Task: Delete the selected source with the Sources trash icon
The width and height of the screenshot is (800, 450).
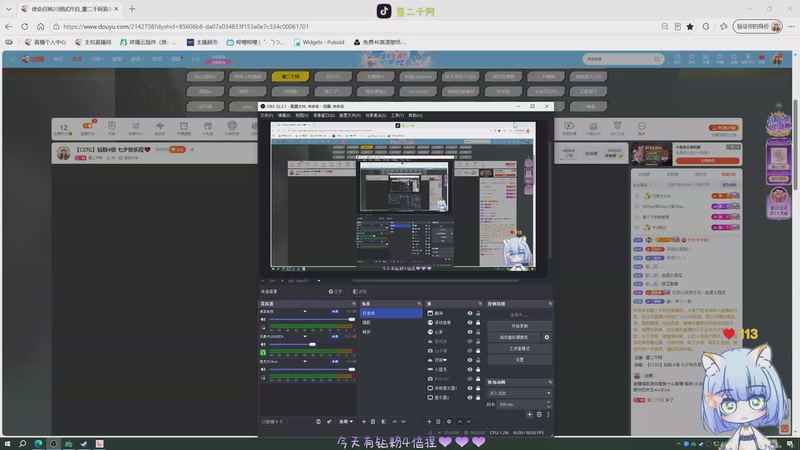Action: [x=438, y=421]
